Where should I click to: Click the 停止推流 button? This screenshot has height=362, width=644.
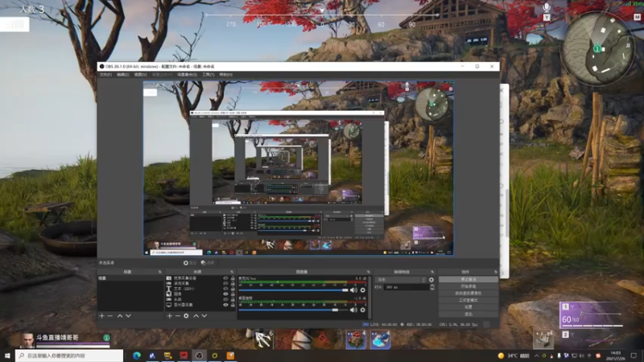(469, 279)
